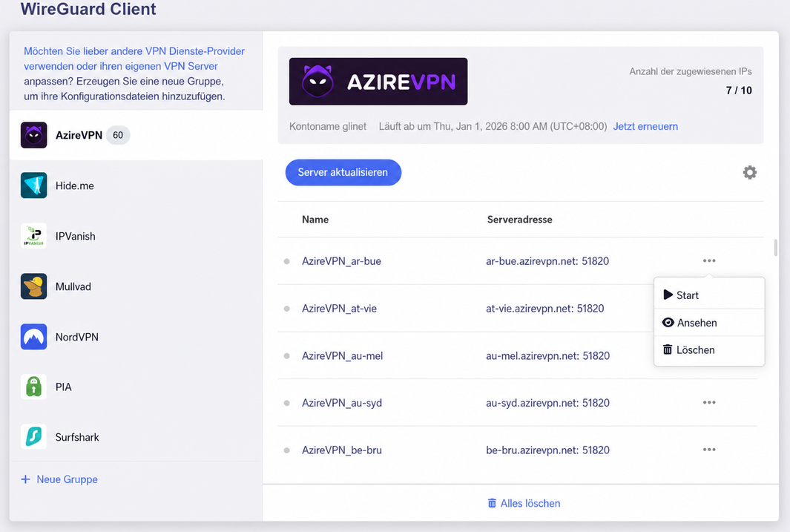Click the IPVanish provider icon
Viewport: 790px width, 532px height.
click(x=34, y=236)
